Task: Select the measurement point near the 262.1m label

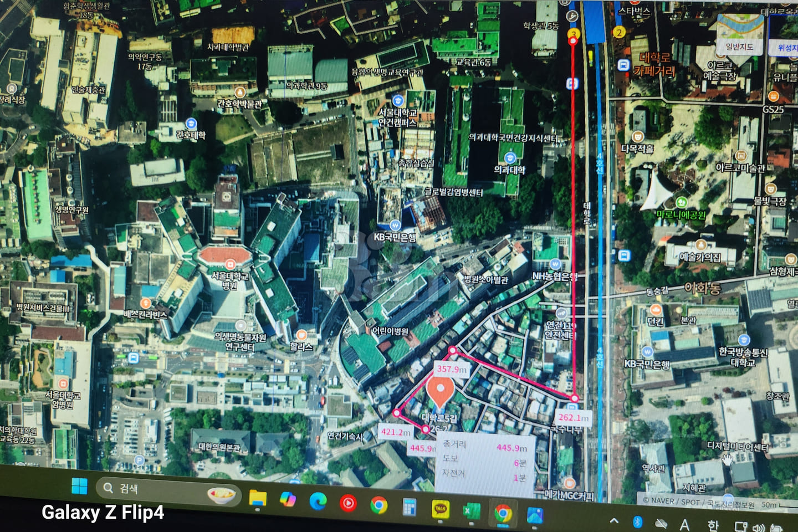Action: tap(575, 398)
